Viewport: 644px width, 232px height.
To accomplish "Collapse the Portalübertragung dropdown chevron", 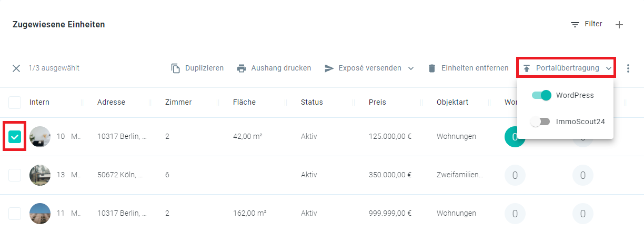I will (609, 68).
